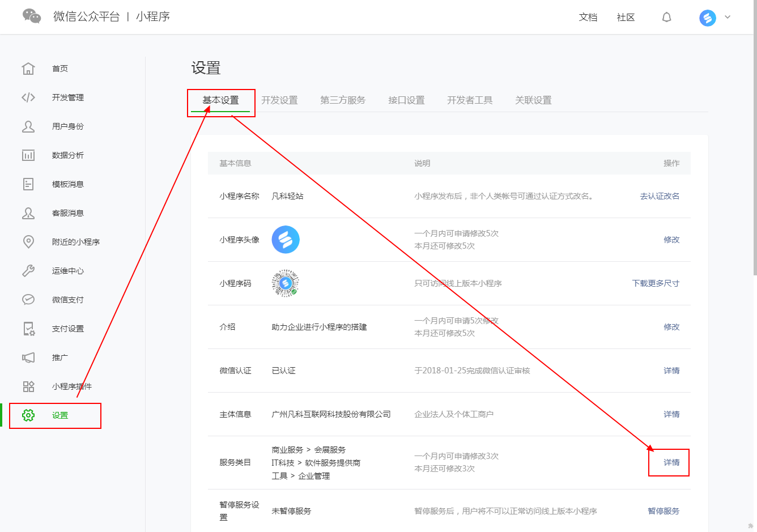Click the 暂停服务 link
The width and height of the screenshot is (757, 532).
click(664, 511)
